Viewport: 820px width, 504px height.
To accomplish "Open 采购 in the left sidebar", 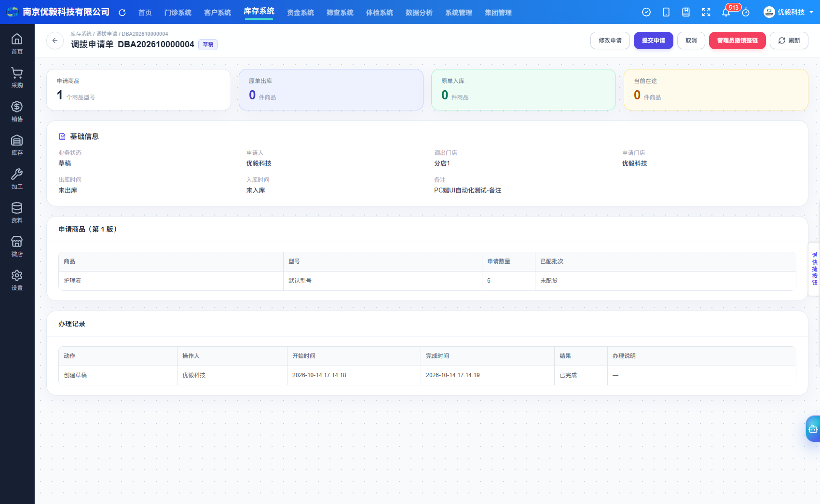I will pyautogui.click(x=17, y=77).
